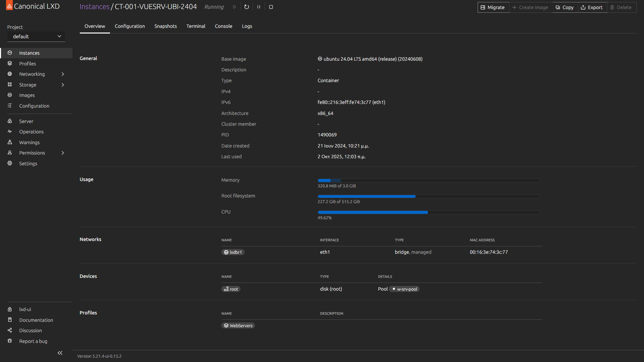This screenshot has height=362, width=644.
Task: Click the Warnings triangle icon
Action: pos(10,142)
